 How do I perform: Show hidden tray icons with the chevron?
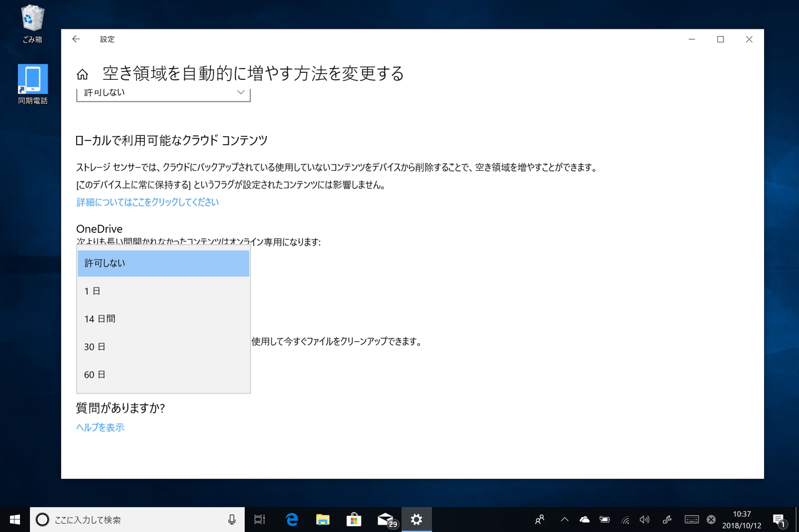tap(564, 520)
